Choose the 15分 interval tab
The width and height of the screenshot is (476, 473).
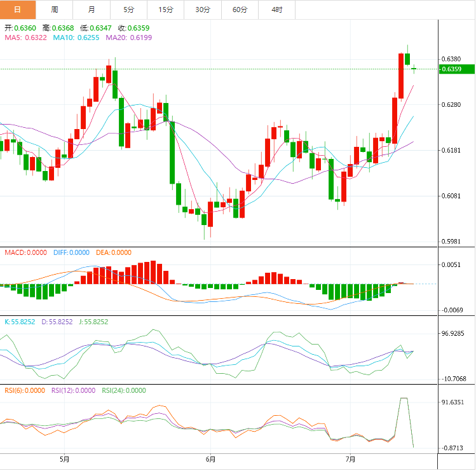coord(166,10)
